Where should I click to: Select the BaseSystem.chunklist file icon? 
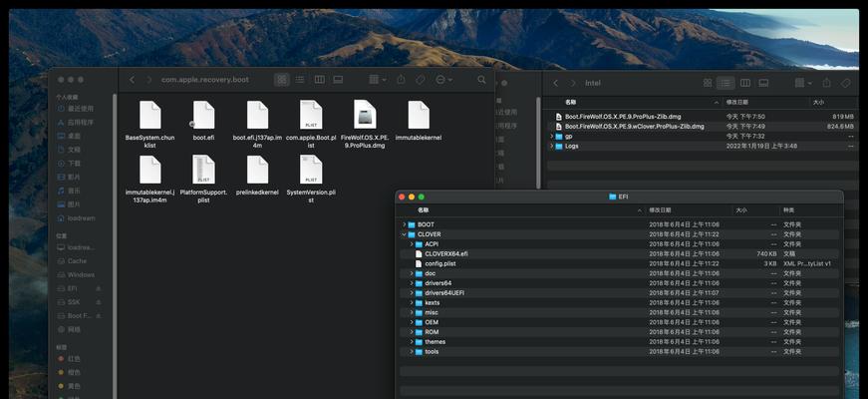coord(150,116)
